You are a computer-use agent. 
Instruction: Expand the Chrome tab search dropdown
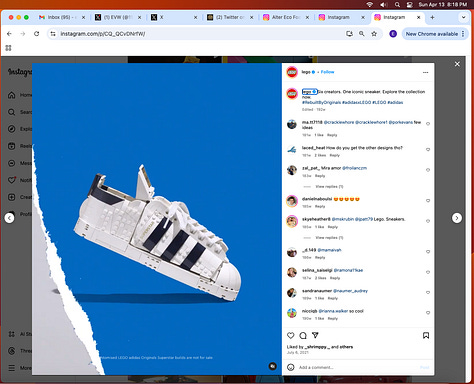click(x=463, y=17)
